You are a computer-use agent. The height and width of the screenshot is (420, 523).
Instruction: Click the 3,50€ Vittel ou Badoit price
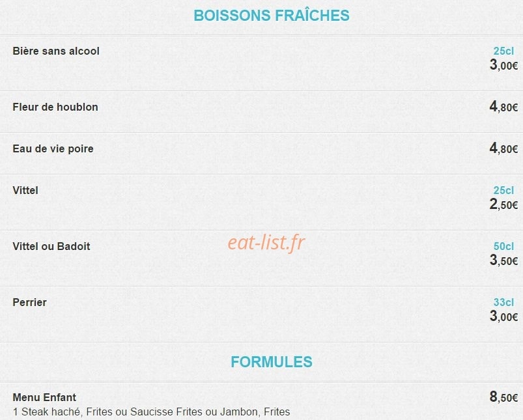point(503,260)
